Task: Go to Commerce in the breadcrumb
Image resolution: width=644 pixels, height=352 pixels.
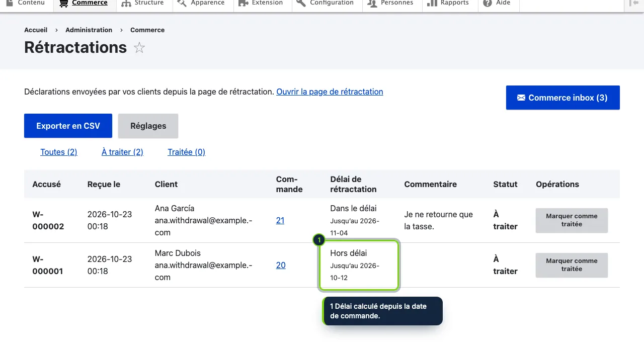Action: (147, 30)
